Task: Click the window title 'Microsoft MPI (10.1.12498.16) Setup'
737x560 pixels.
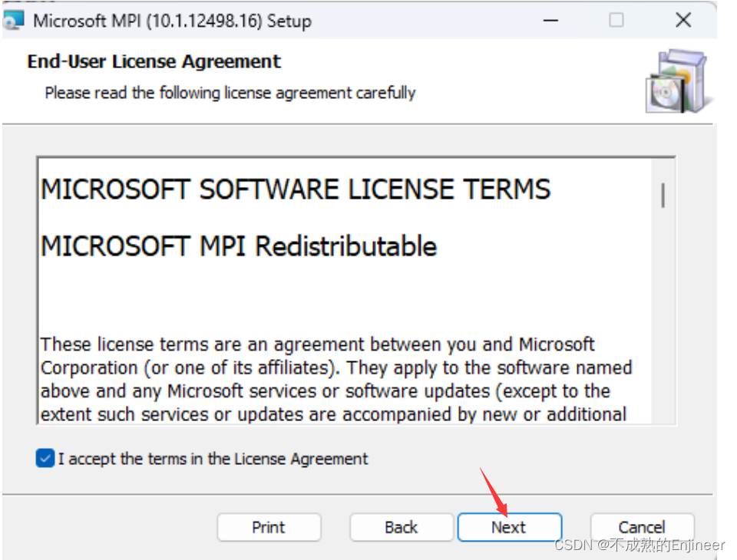Action: click(x=172, y=21)
